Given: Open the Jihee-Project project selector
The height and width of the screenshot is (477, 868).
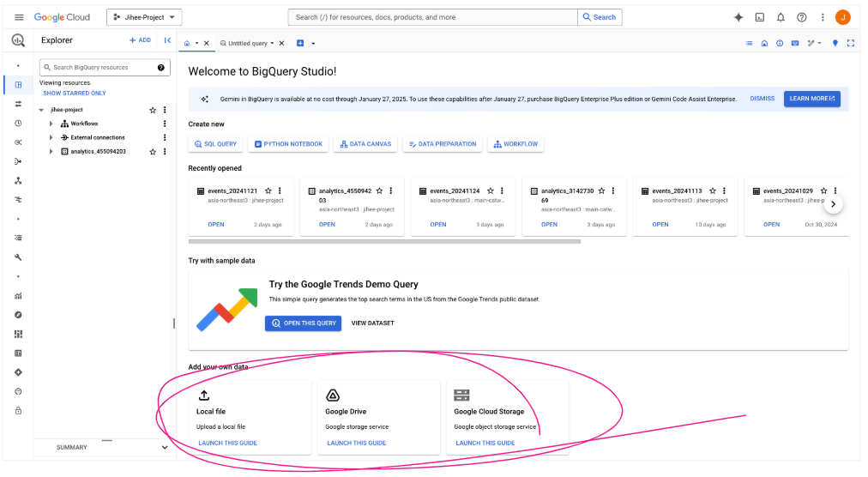Looking at the screenshot, I should (x=144, y=17).
